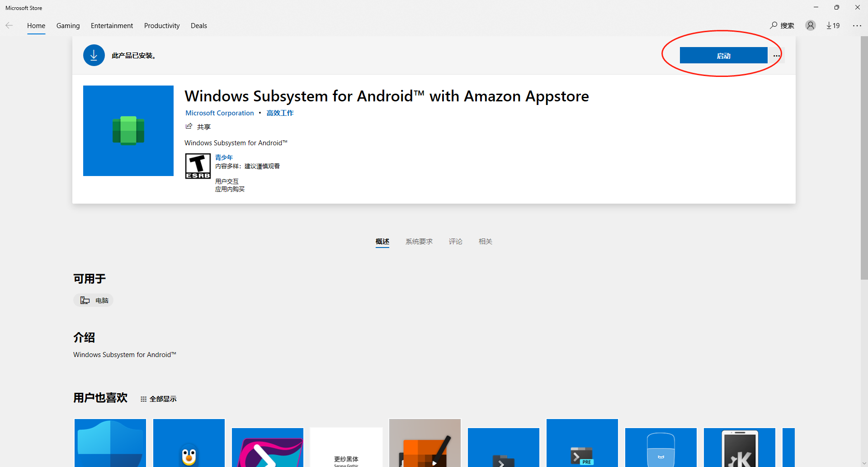Launch the app via 启动 button
The image size is (868, 467).
(723, 55)
